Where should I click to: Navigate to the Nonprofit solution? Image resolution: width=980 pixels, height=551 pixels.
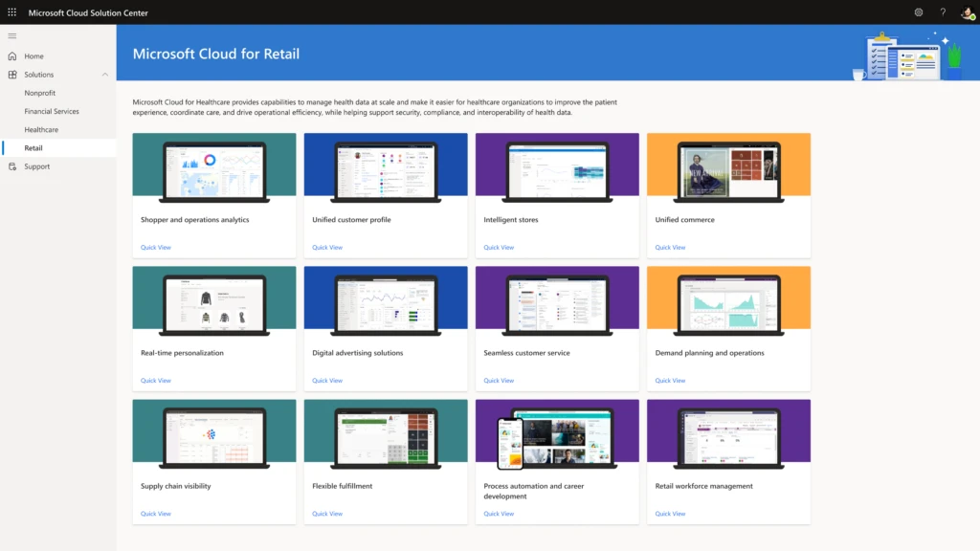(x=39, y=93)
